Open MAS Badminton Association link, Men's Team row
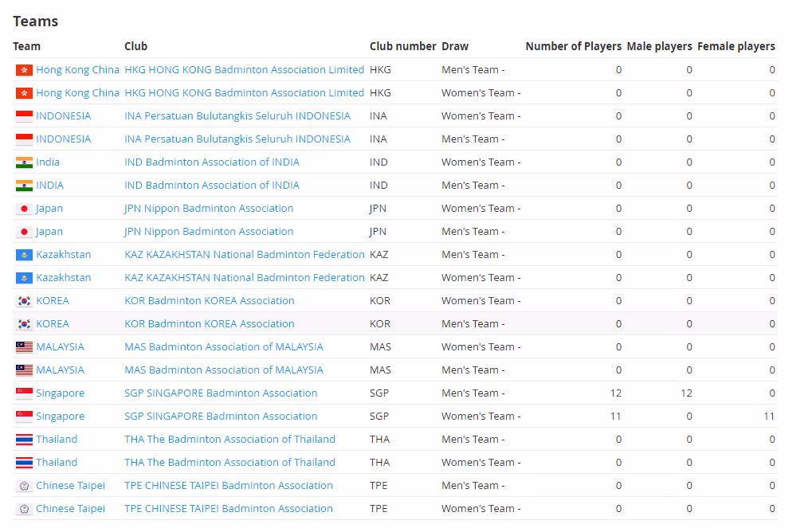Image resolution: width=812 pixels, height=532 pixels. pyautogui.click(x=224, y=370)
